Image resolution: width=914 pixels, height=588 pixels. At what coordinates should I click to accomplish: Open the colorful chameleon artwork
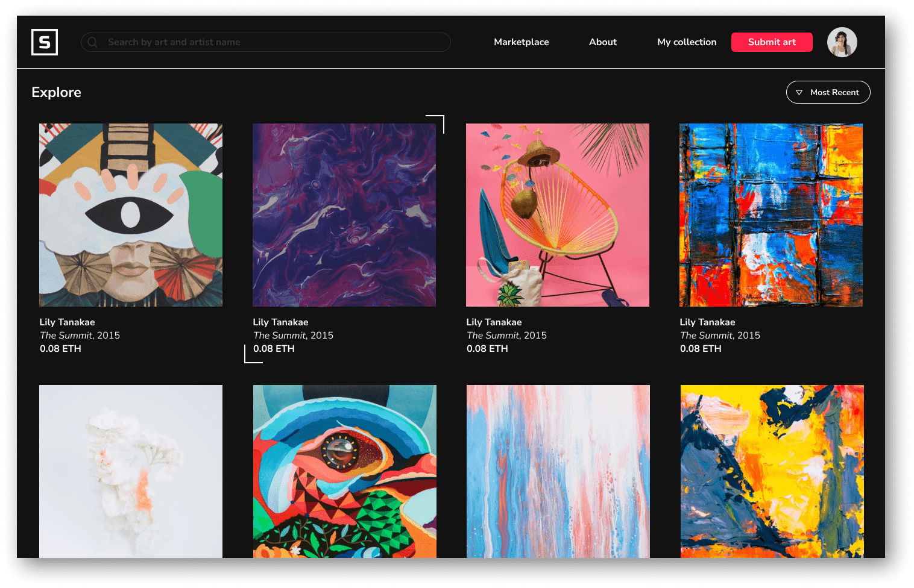pyautogui.click(x=344, y=471)
